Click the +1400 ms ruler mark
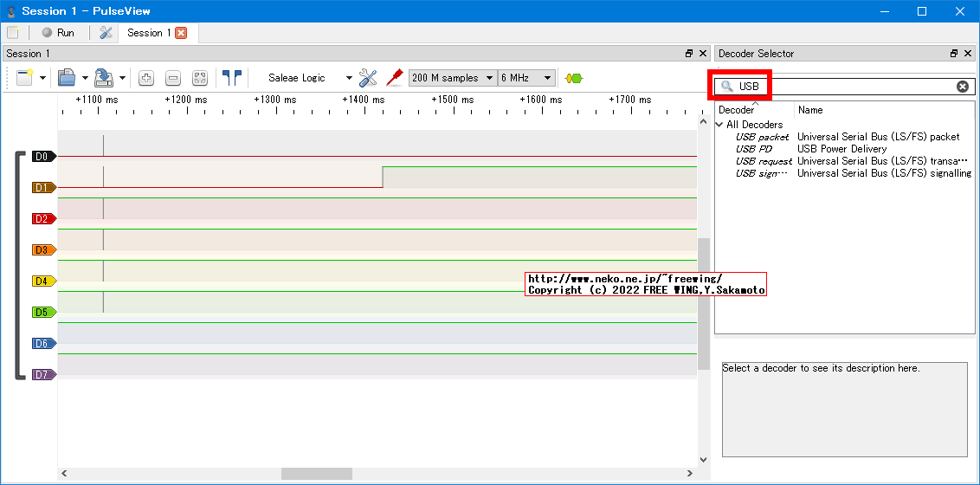 click(x=363, y=100)
